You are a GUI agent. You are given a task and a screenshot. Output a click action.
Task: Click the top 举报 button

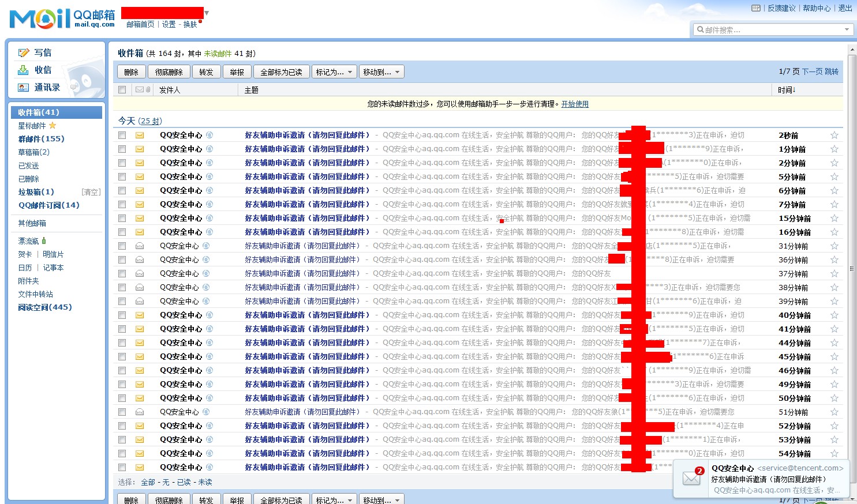click(x=237, y=72)
